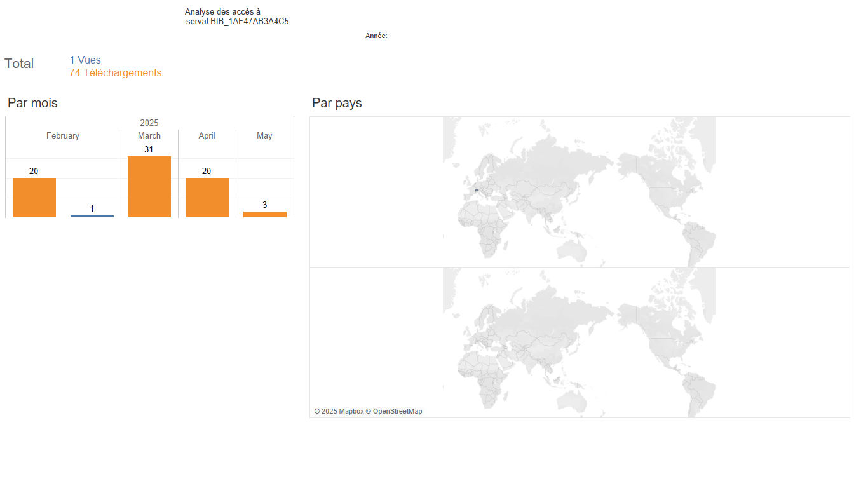Click the dark highlighted country on upper map
Image resolution: width=868 pixels, height=488 pixels.
coord(477,190)
